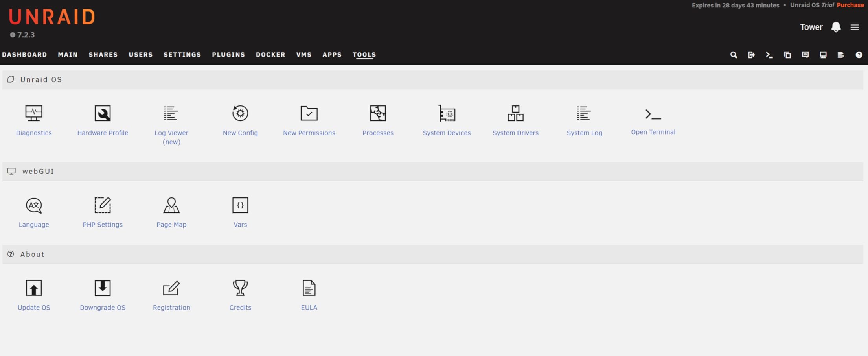Screen dimensions: 868x356
Task: Open Hardware Profile tool
Action: point(103,120)
